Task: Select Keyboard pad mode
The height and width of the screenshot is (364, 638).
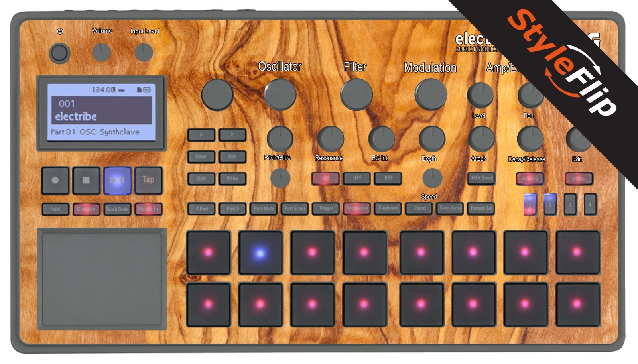Action: click(x=388, y=208)
